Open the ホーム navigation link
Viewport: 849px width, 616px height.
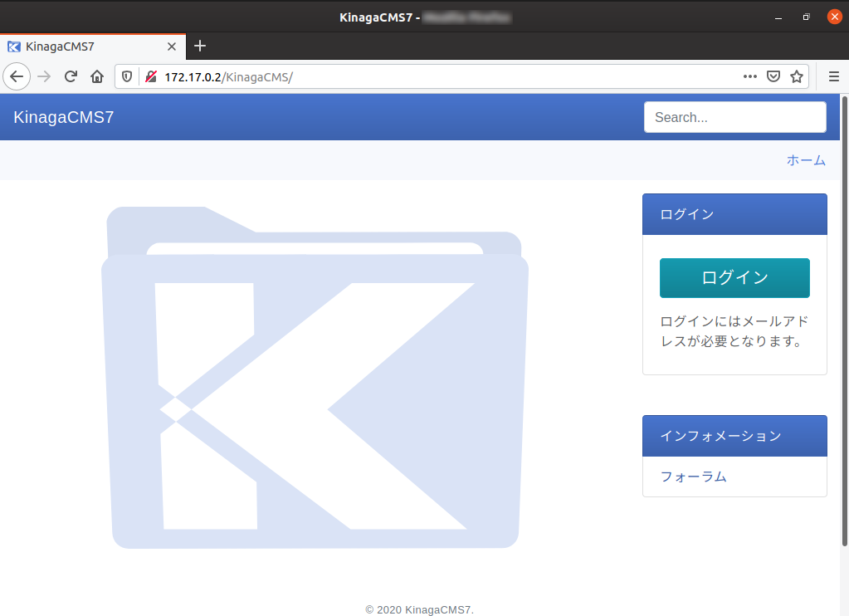[x=805, y=160]
